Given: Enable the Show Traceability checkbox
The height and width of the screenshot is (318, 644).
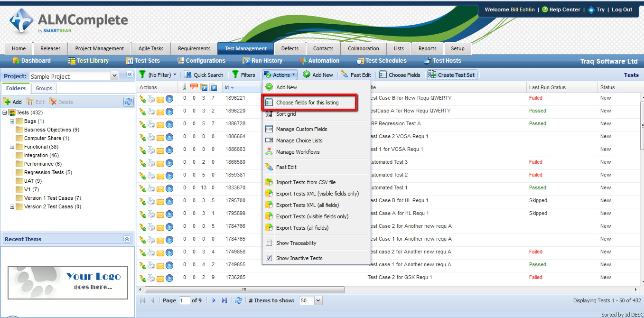Looking at the screenshot, I should click(x=269, y=243).
